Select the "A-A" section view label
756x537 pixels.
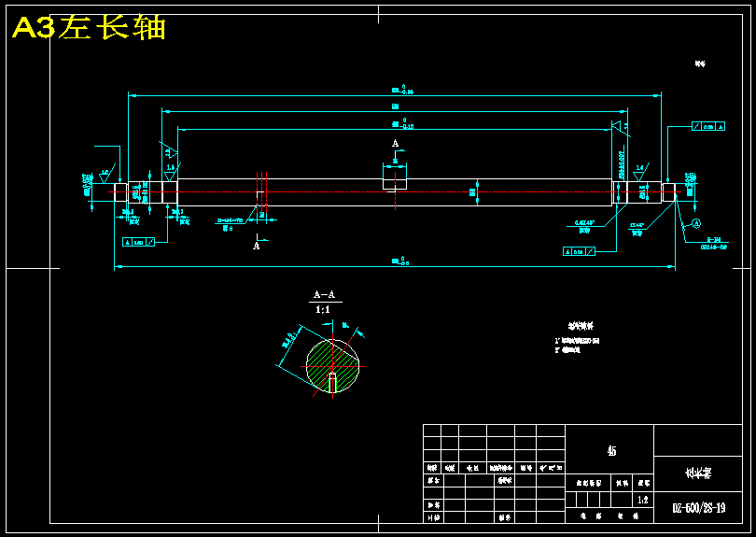click(325, 294)
